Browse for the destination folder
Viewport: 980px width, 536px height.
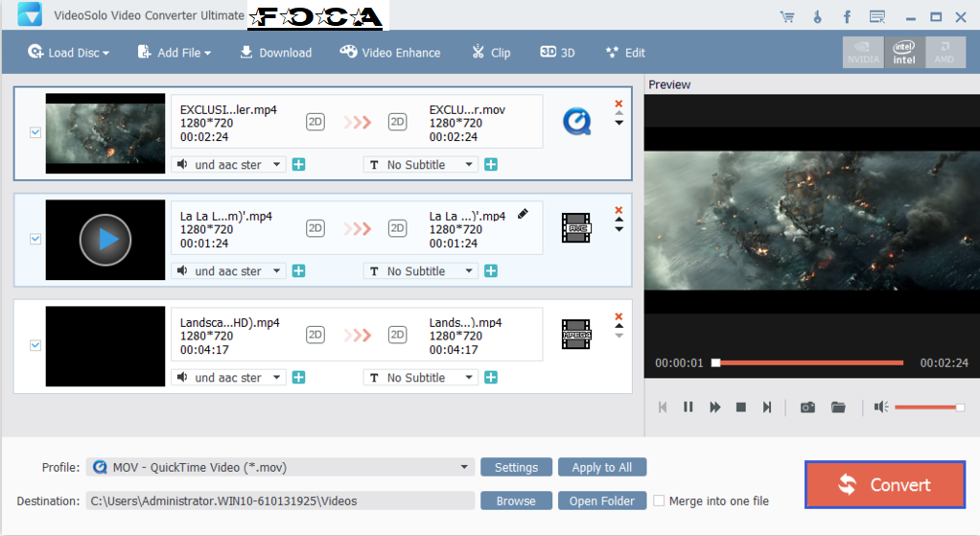(516, 501)
